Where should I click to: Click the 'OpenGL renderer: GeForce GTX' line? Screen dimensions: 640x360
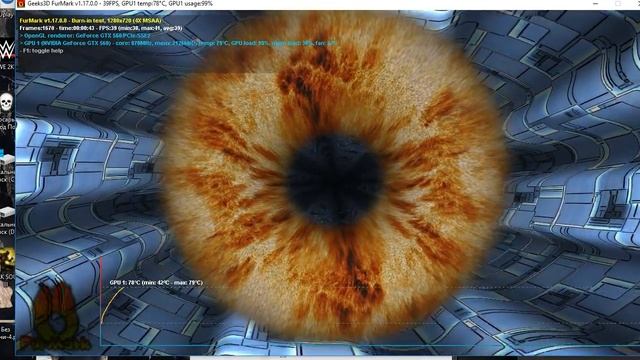(84, 36)
